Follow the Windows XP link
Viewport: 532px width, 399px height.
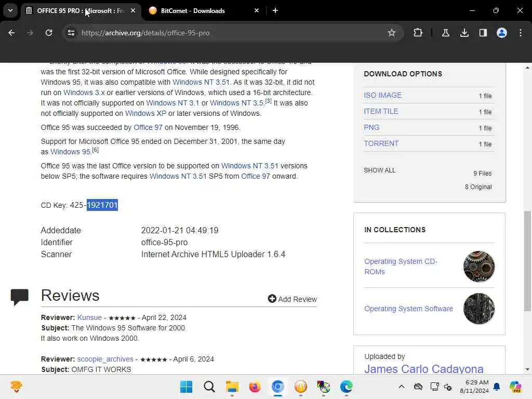pyautogui.click(x=145, y=113)
